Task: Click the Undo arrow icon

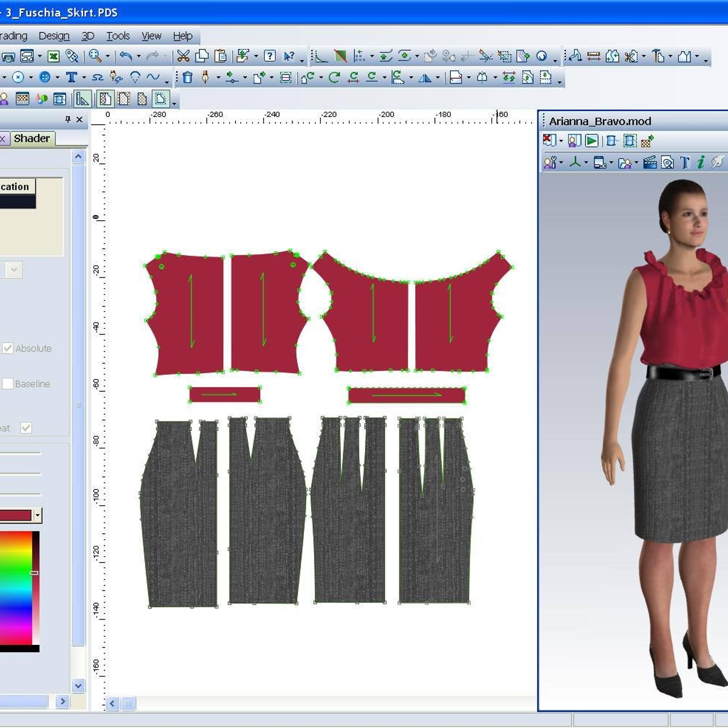Action: [126, 56]
